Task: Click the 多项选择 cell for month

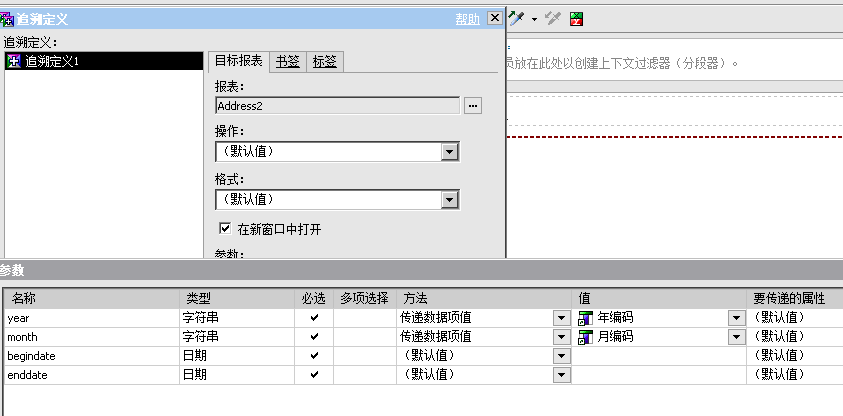Action: (365, 337)
